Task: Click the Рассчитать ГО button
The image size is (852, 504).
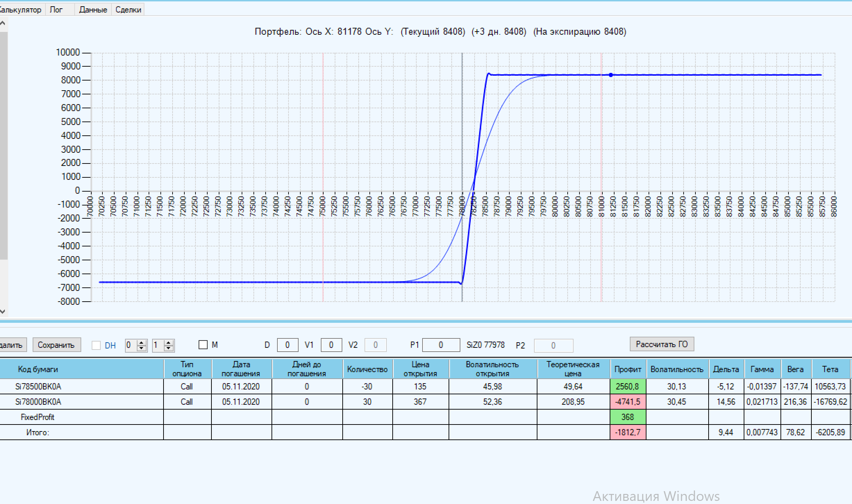Action: click(661, 344)
